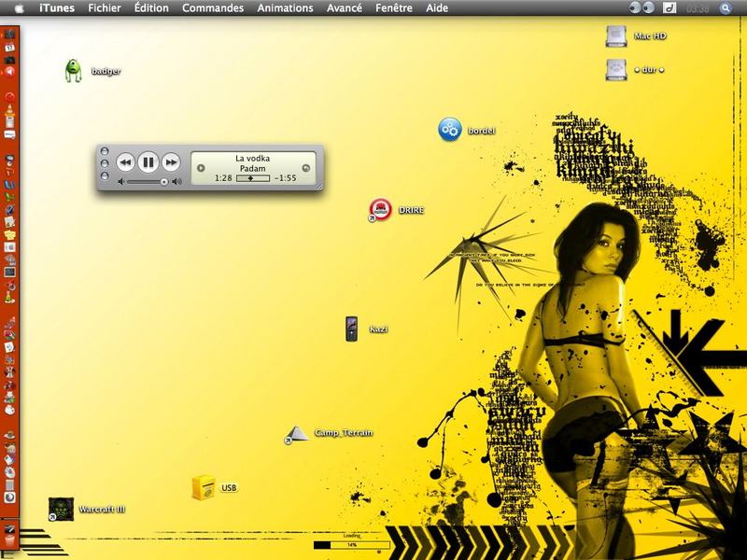Click the artist name Padam

252,168
